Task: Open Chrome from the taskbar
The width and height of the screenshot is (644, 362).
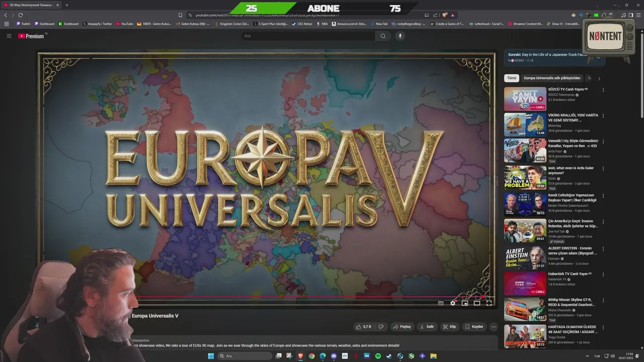Action: 311,356
